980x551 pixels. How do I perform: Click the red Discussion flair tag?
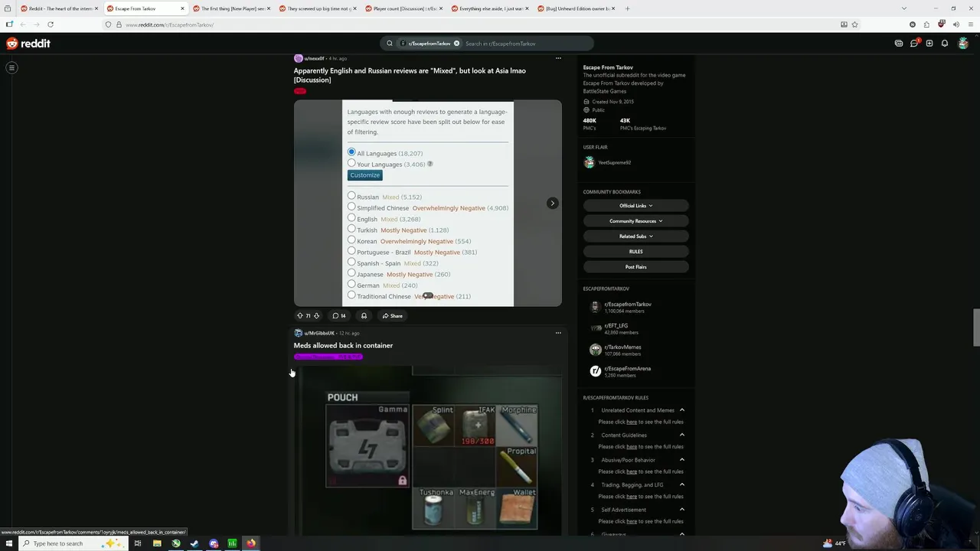(x=300, y=91)
